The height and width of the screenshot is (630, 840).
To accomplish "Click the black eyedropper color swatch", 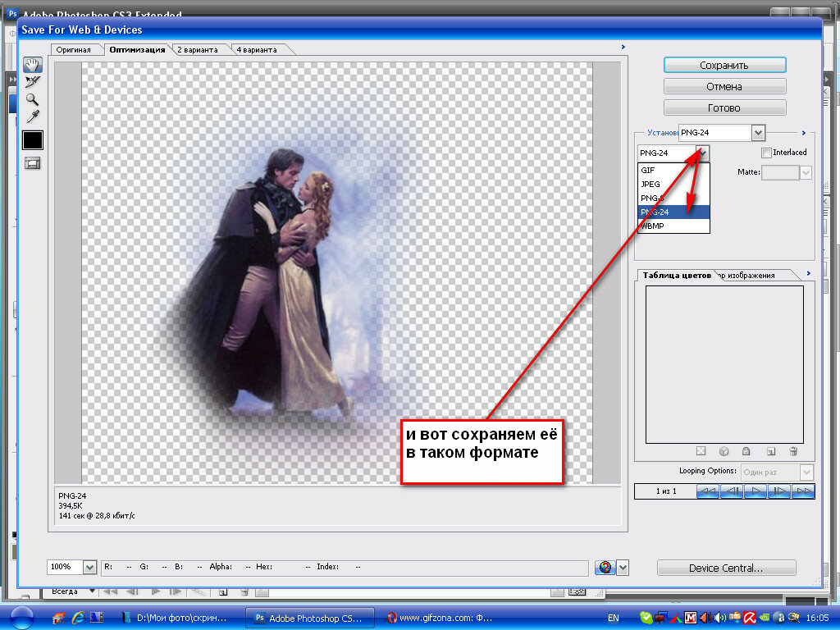I will click(x=33, y=140).
